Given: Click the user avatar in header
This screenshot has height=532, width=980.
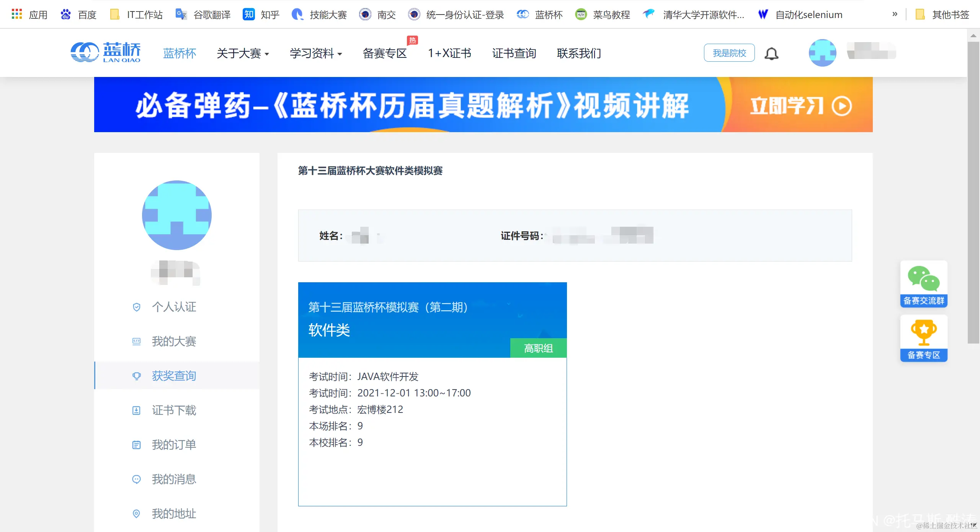Looking at the screenshot, I should (x=822, y=53).
